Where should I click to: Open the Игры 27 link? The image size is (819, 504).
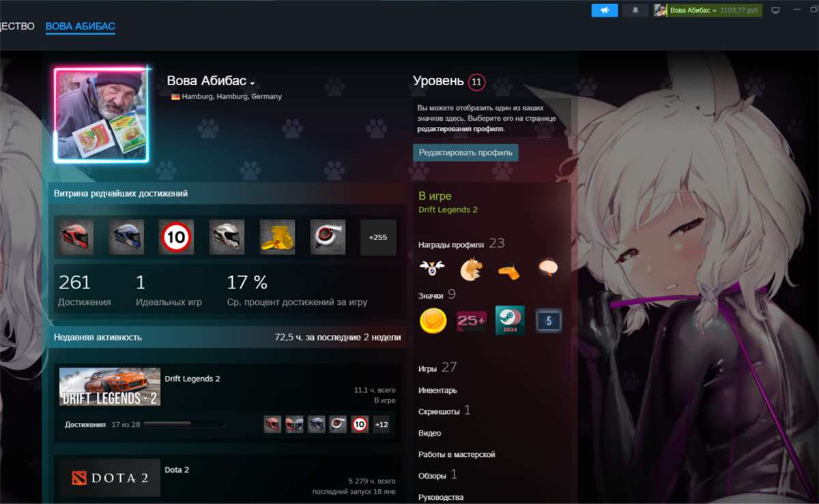point(437,368)
